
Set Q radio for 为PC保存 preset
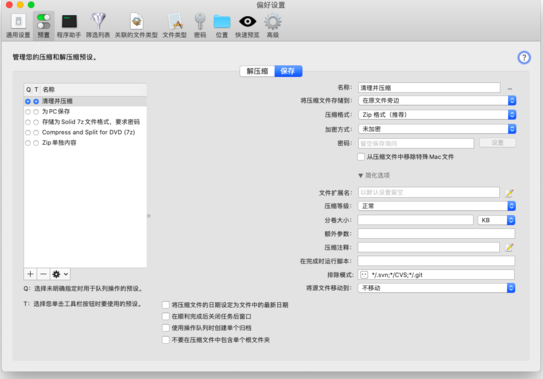[28, 112]
